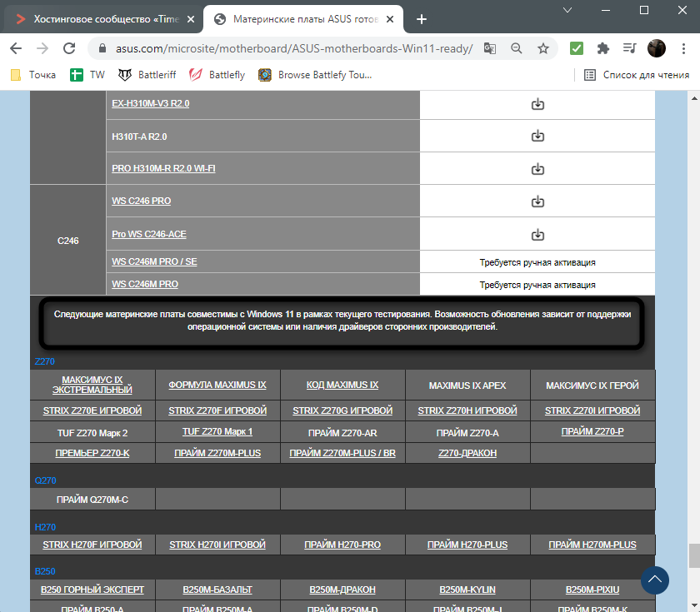Download the BIOS for WS C246 PRO
Screen dimensions: 700x612
pos(537,202)
